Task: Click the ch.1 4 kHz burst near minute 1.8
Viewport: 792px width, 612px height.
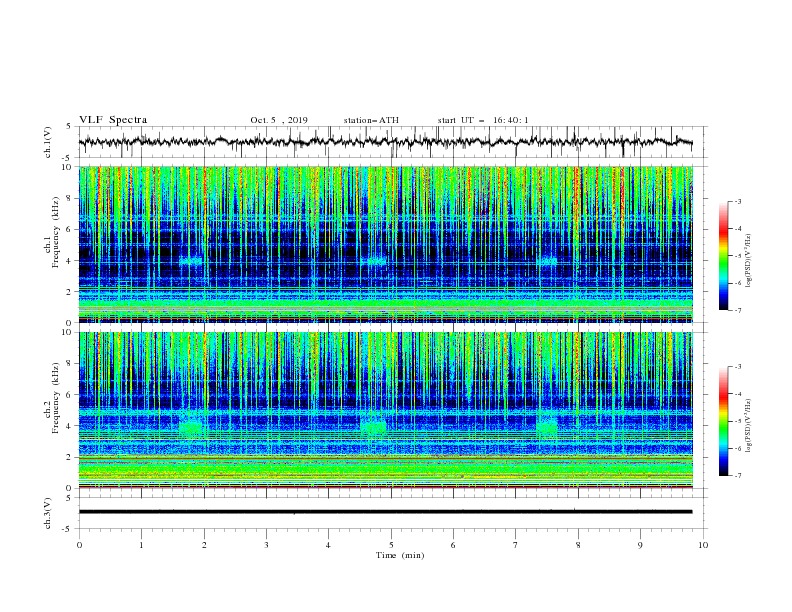Action: pos(191,261)
